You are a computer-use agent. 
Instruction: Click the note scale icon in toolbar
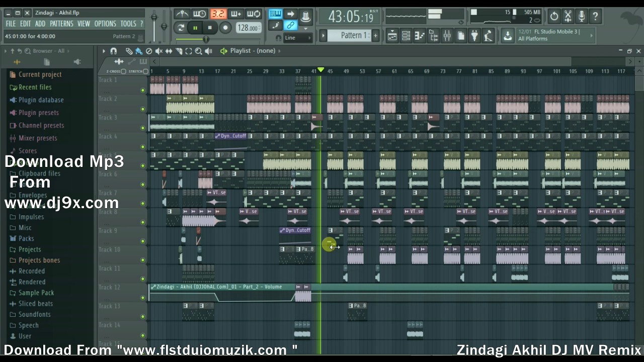pos(275,26)
